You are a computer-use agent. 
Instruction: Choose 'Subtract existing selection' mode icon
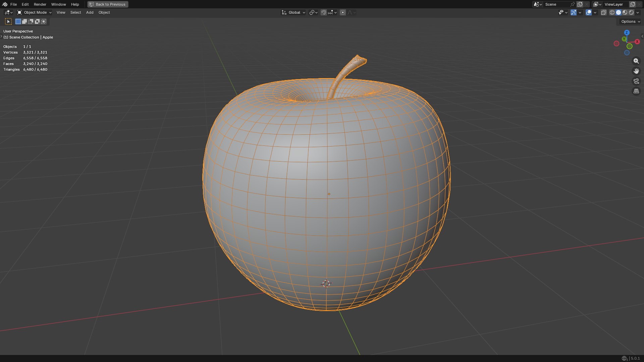point(31,21)
